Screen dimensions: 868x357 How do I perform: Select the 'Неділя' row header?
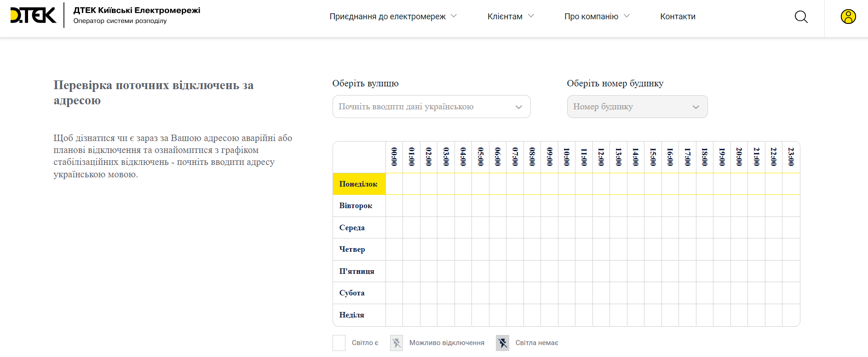tap(359, 315)
